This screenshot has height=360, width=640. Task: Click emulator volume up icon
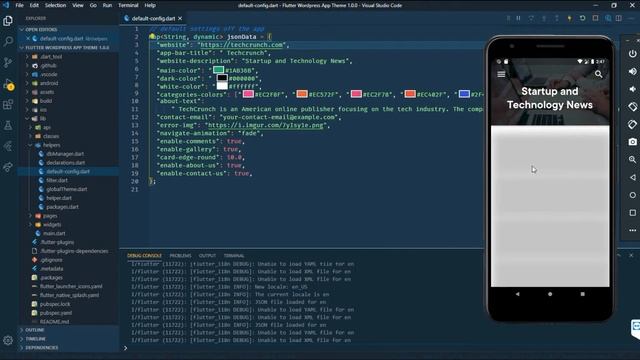tap(632, 71)
